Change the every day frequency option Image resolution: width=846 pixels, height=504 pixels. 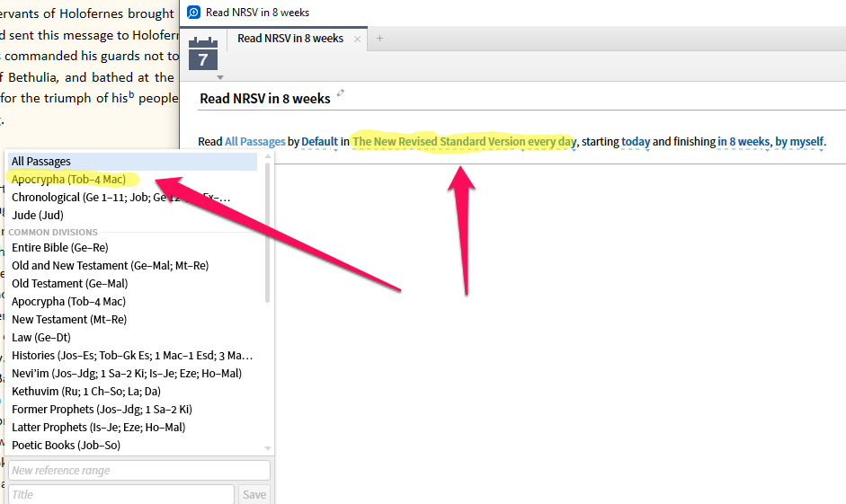pos(552,141)
